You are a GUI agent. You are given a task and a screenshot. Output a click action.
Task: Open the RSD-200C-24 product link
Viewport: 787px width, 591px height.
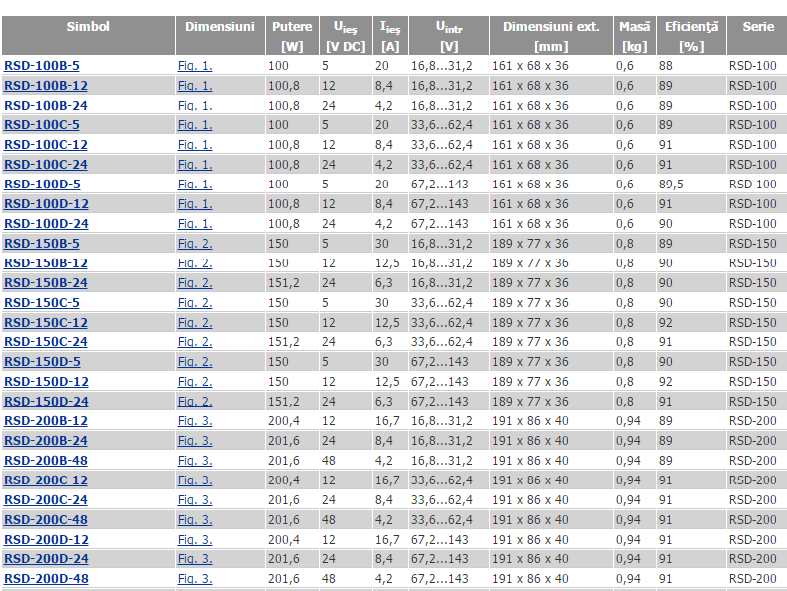click(46, 500)
